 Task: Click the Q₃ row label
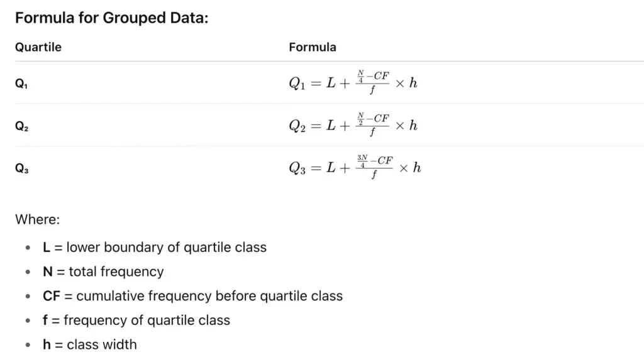point(21,168)
